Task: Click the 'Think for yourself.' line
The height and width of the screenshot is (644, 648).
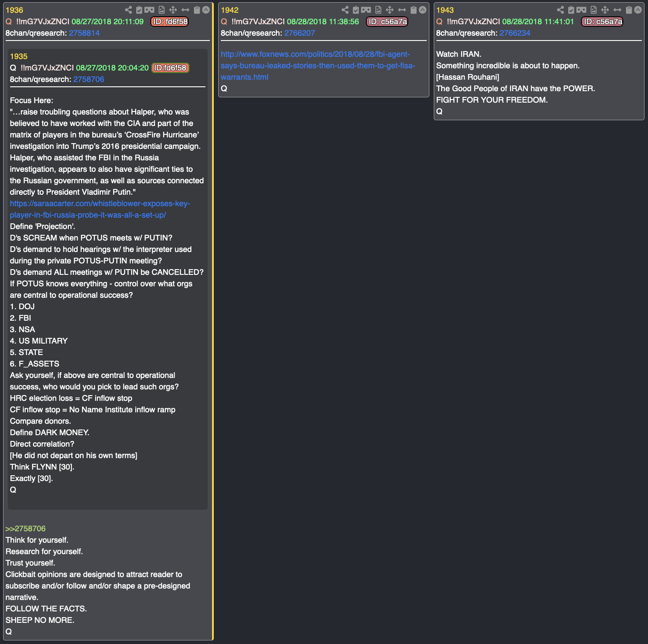Action: [37, 540]
